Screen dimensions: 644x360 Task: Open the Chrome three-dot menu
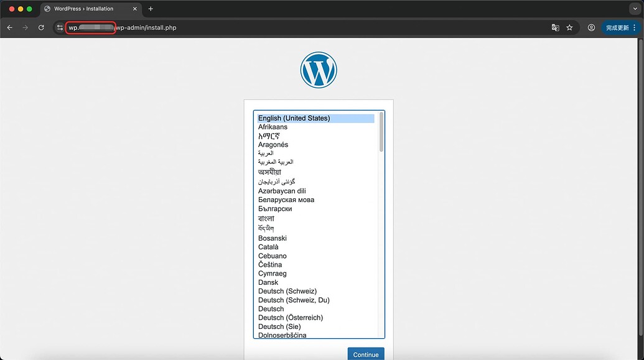pos(635,27)
